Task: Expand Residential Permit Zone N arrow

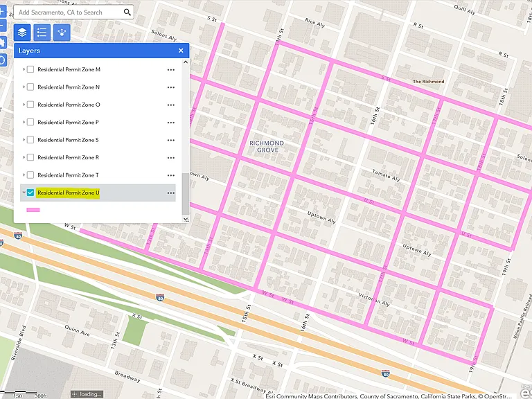Action: [x=24, y=87]
